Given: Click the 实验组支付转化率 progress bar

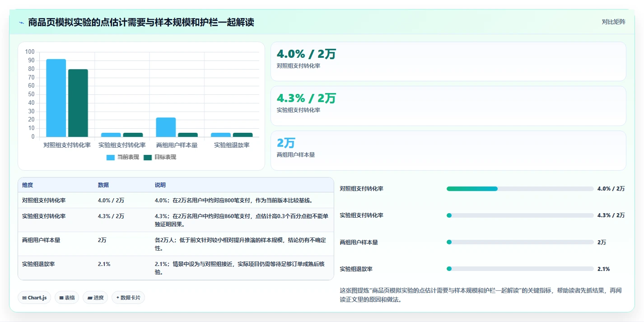Looking at the screenshot, I should (520, 215).
